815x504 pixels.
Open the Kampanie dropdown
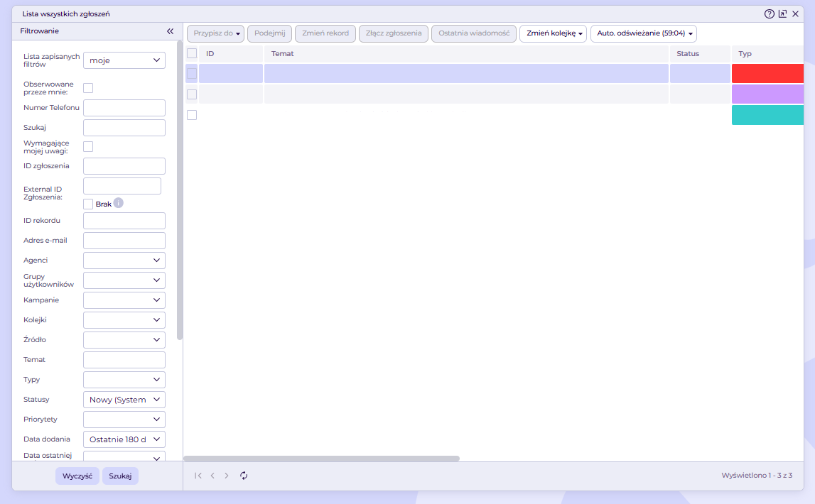pyautogui.click(x=124, y=300)
